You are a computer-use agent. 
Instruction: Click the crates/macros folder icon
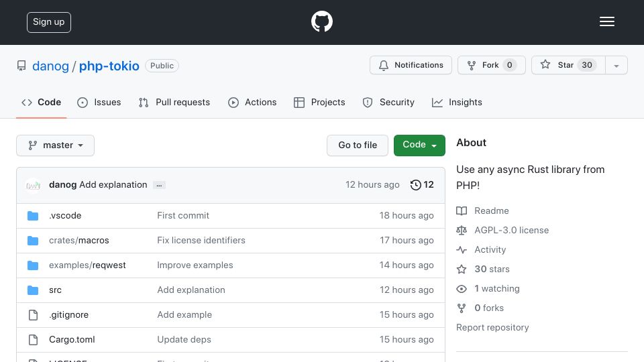click(33, 241)
